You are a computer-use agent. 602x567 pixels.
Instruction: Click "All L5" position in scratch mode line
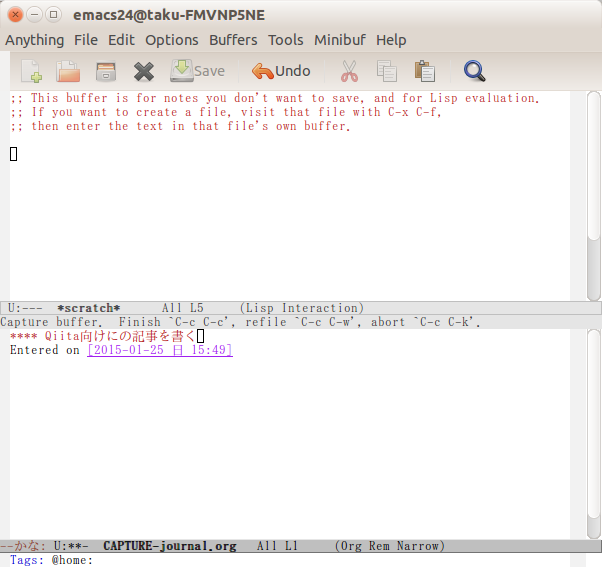pyautogui.click(x=182, y=308)
